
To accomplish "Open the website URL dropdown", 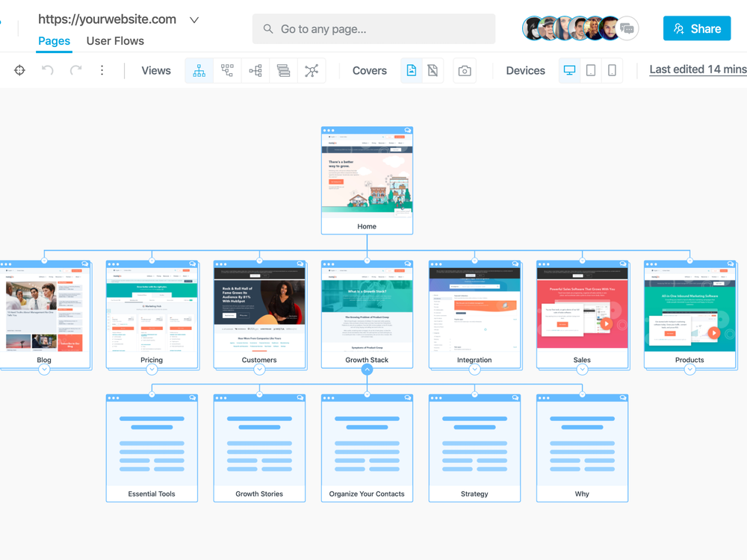I will click(x=194, y=20).
